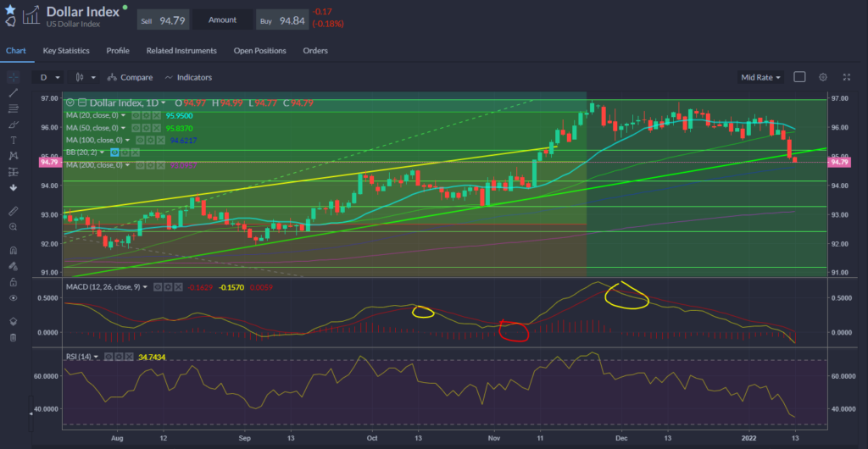Pick the measure ruler tool

13,209
